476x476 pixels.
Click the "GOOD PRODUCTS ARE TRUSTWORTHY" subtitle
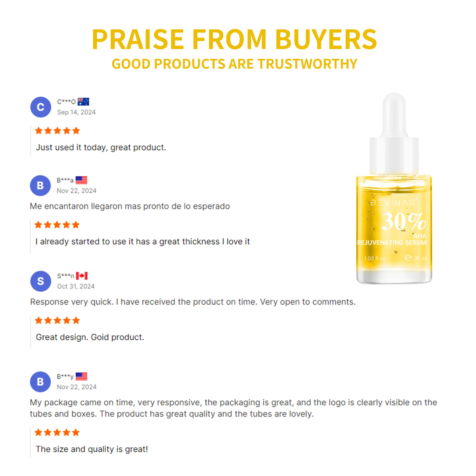[x=234, y=64]
